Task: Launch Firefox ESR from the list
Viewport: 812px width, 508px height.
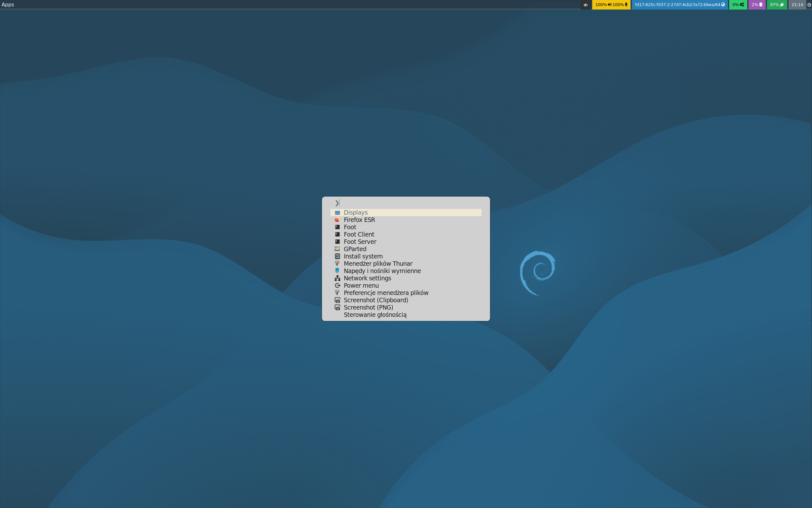Action: coord(406,220)
